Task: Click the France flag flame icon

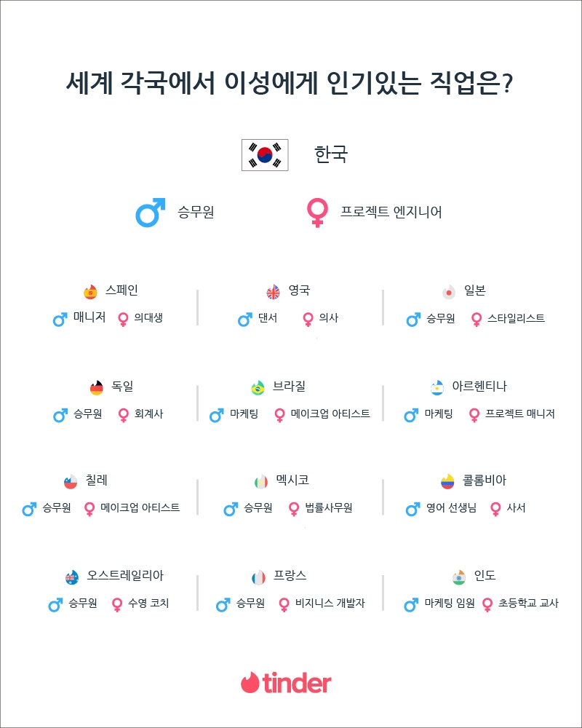Action: pos(258,577)
